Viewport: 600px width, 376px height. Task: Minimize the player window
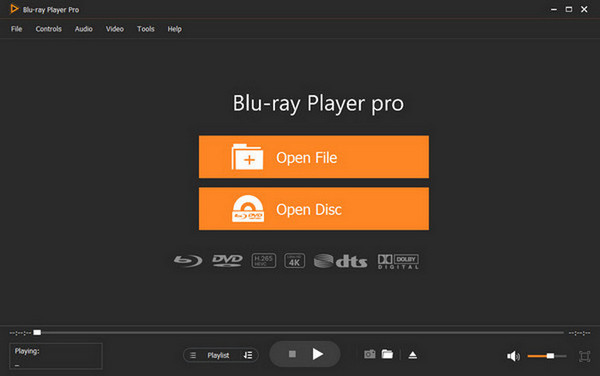coord(554,9)
